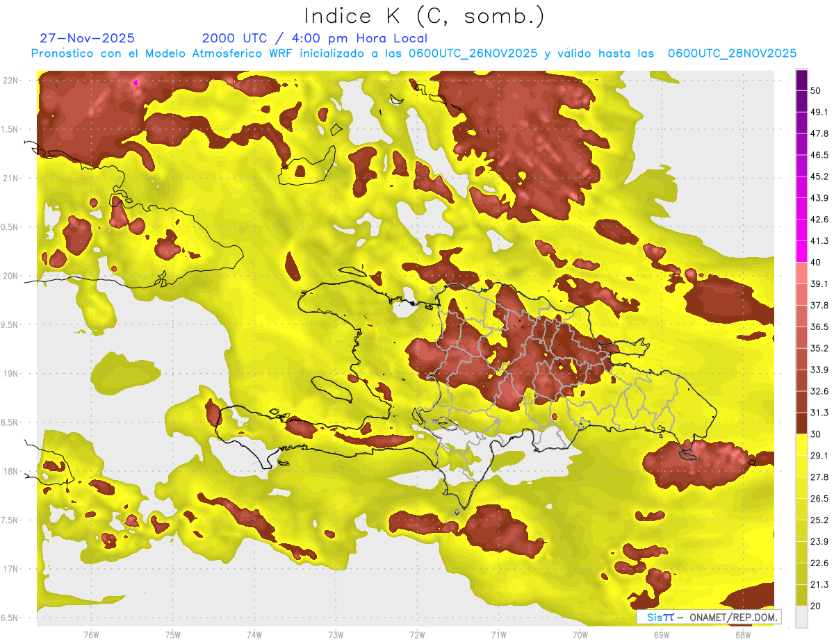
Task: Click the colorbar value 36.5
Action: click(819, 327)
